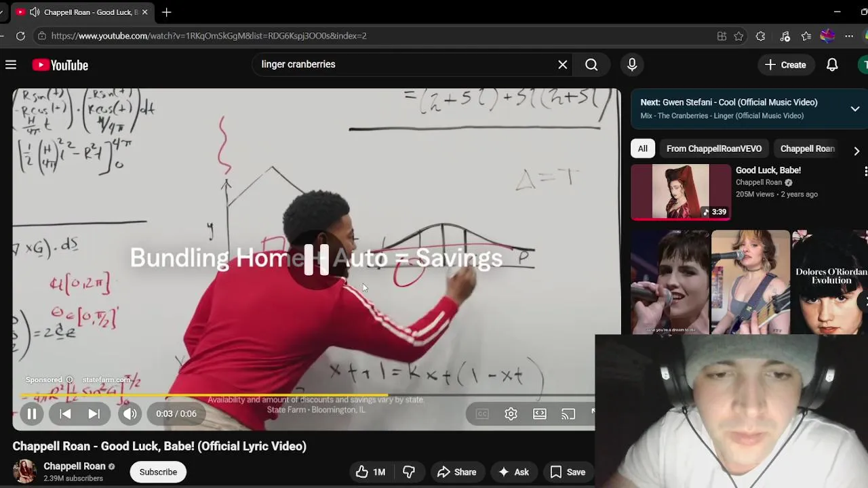
Task: Open the guitar player Shorts thumbnail
Action: click(x=751, y=283)
